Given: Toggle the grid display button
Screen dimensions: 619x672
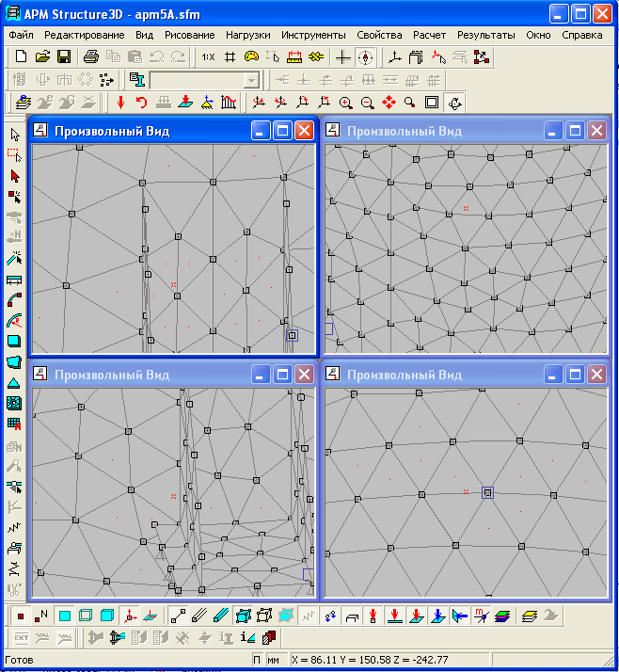Looking at the screenshot, I should (x=230, y=56).
